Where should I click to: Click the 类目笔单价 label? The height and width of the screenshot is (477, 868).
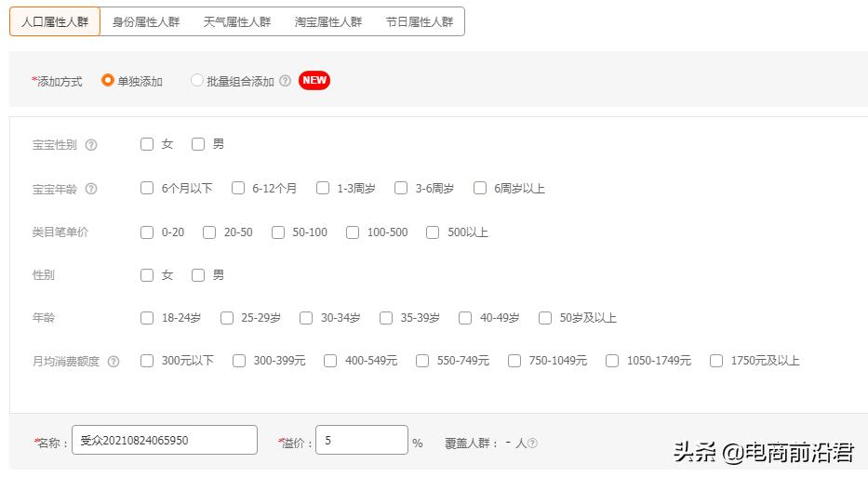(x=60, y=232)
